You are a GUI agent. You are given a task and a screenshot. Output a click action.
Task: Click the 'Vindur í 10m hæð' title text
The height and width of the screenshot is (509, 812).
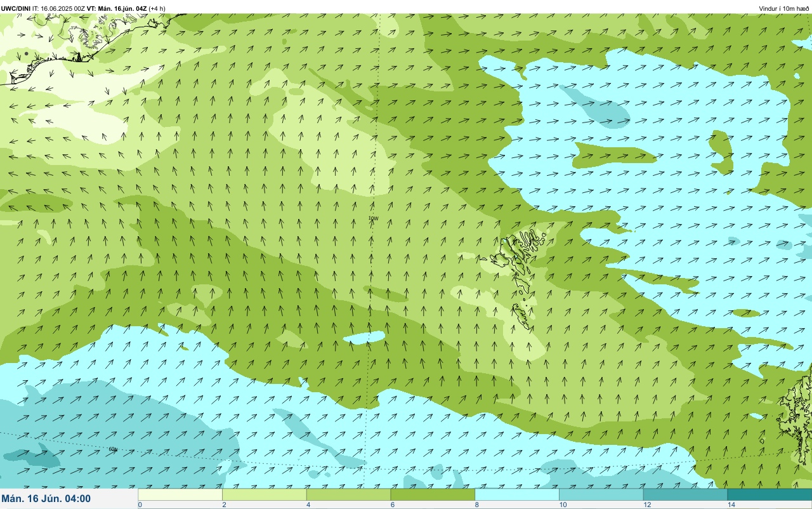click(784, 8)
